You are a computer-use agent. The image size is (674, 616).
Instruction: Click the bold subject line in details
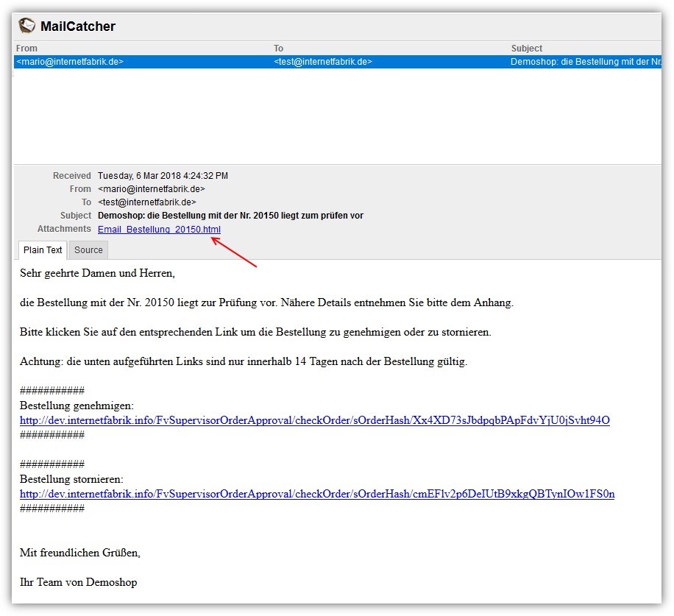point(230,216)
